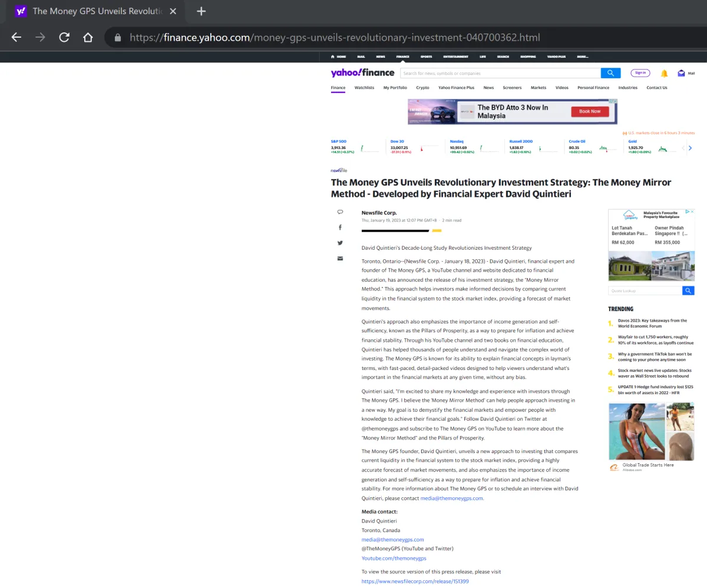
Task: Click the blue search magnifier button
Action: [610, 73]
